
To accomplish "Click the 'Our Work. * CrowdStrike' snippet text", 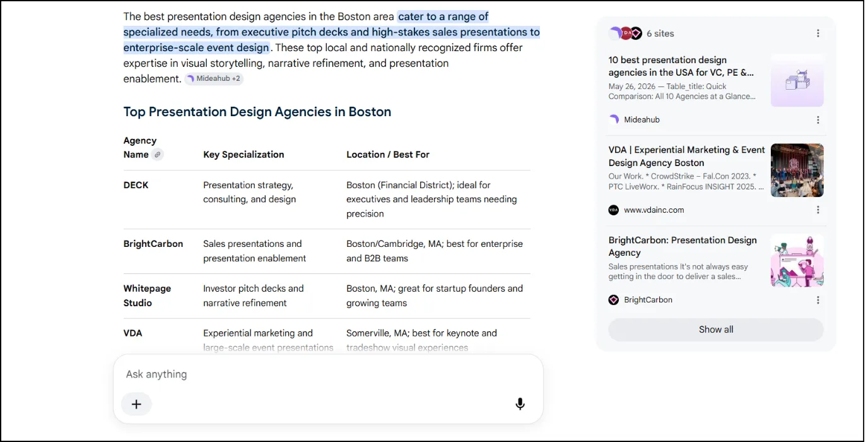I will [x=686, y=182].
